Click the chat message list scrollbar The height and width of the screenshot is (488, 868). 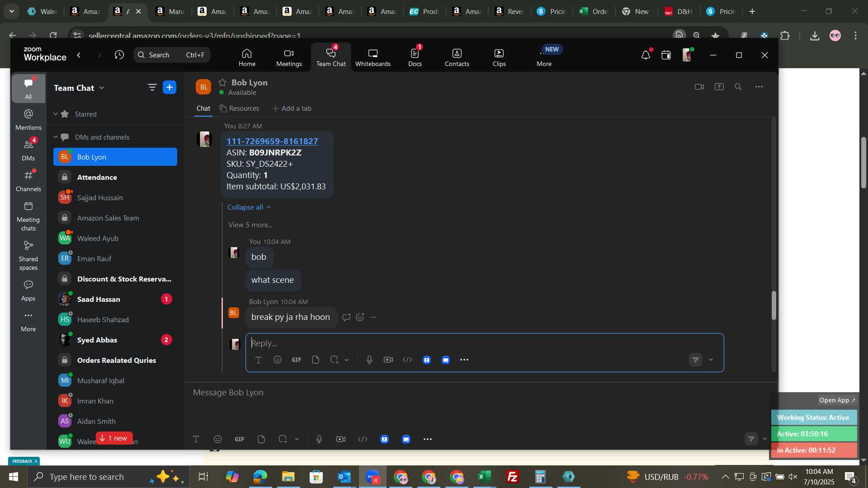point(774,305)
